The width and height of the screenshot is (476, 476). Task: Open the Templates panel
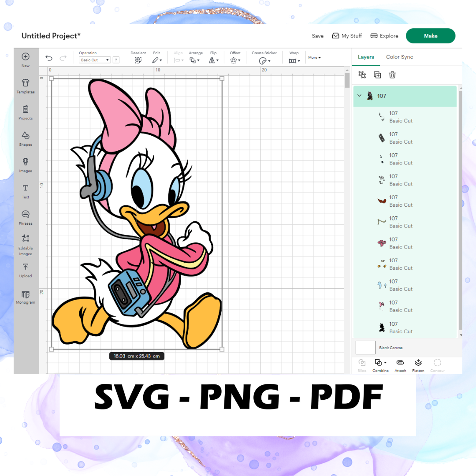26,86
